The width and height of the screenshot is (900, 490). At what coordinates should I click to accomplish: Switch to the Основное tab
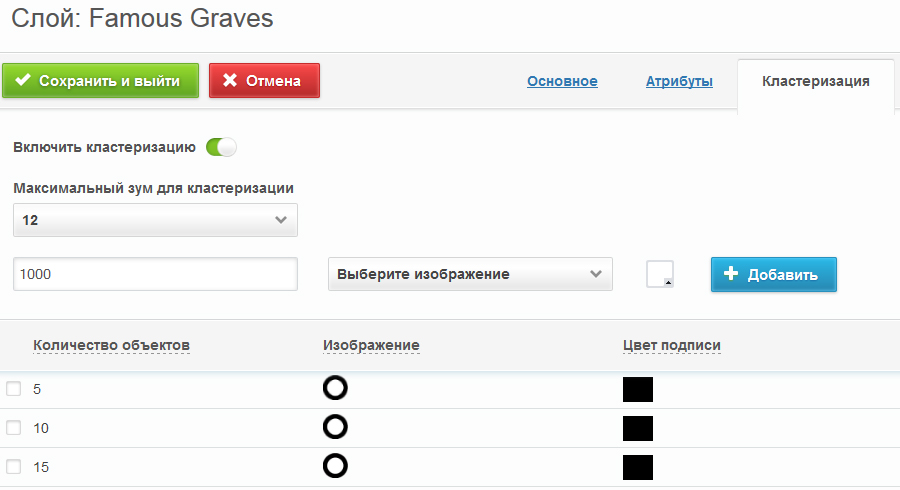coord(562,81)
